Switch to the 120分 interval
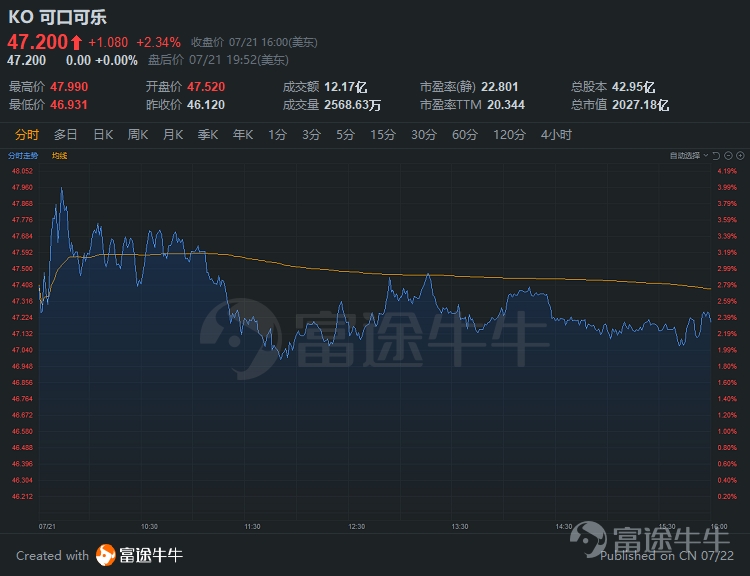Screen dimensions: 750x576 pyautogui.click(x=509, y=135)
